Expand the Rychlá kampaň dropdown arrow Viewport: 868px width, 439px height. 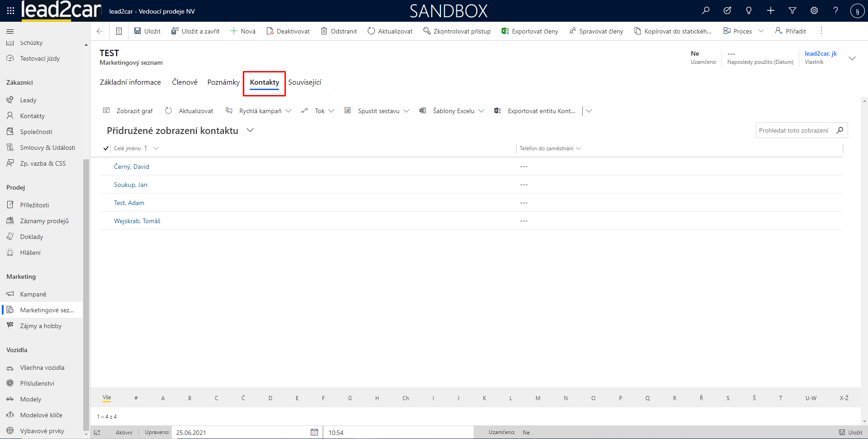pos(288,111)
